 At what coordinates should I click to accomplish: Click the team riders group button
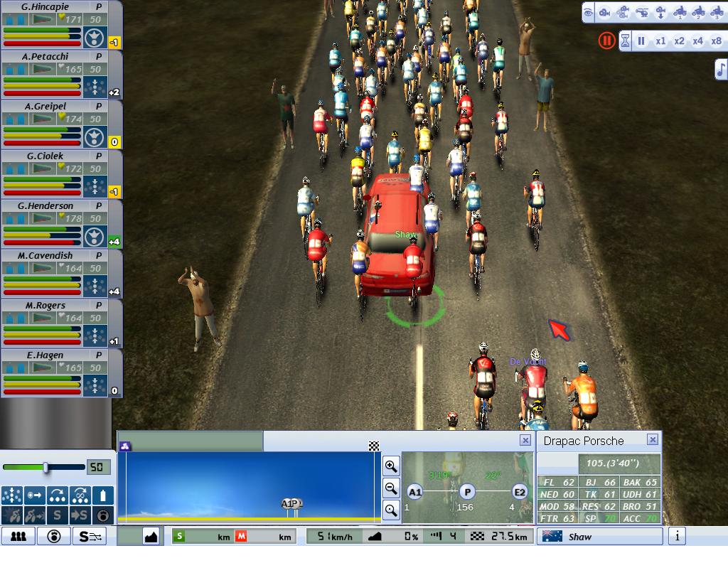(x=18, y=537)
